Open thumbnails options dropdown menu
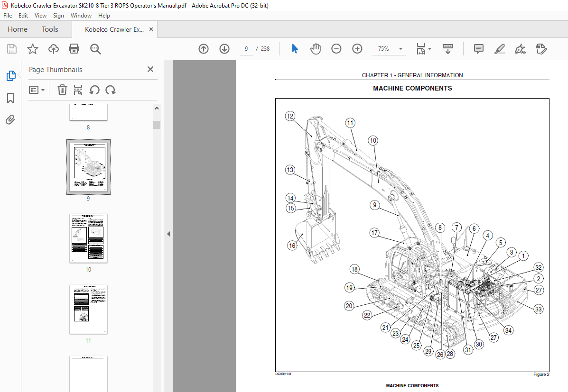 click(x=37, y=90)
